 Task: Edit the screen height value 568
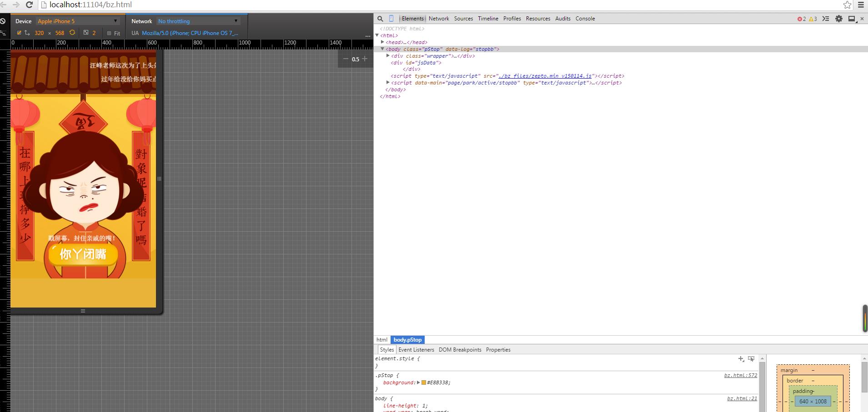coord(60,33)
